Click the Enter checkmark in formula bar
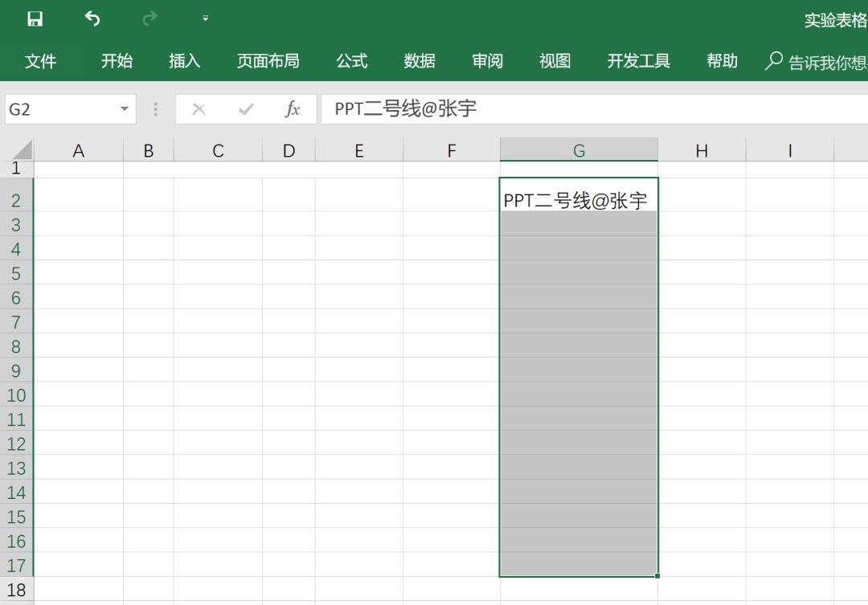868x605 pixels. (246, 109)
